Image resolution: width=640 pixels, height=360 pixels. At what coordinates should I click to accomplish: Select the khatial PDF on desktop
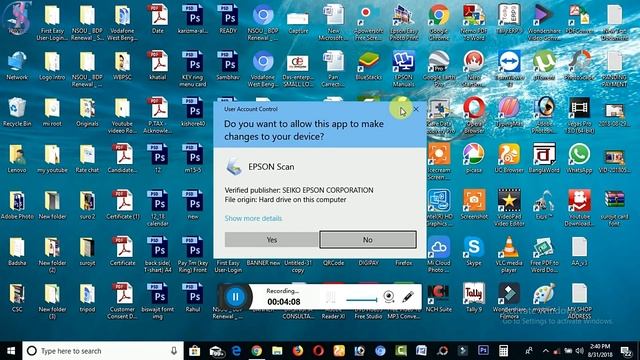[x=157, y=66]
